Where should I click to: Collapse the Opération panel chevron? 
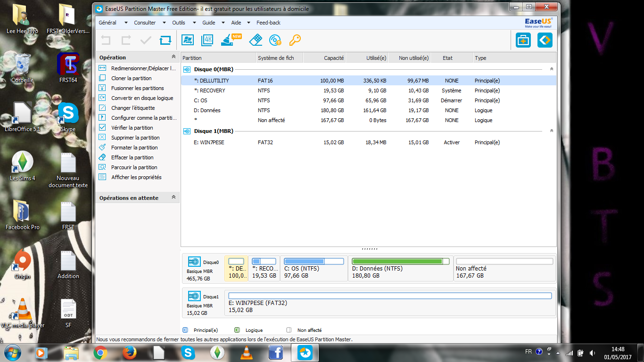point(173,57)
